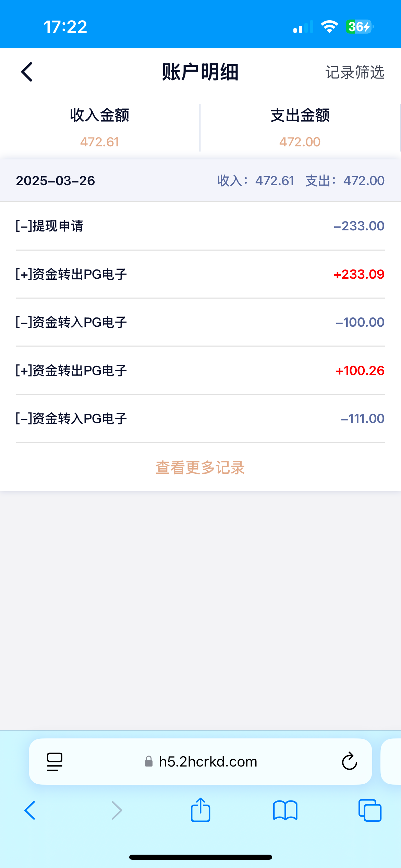This screenshot has height=868, width=401.
Task: Select the 收入金额 summary tab
Action: point(99,128)
